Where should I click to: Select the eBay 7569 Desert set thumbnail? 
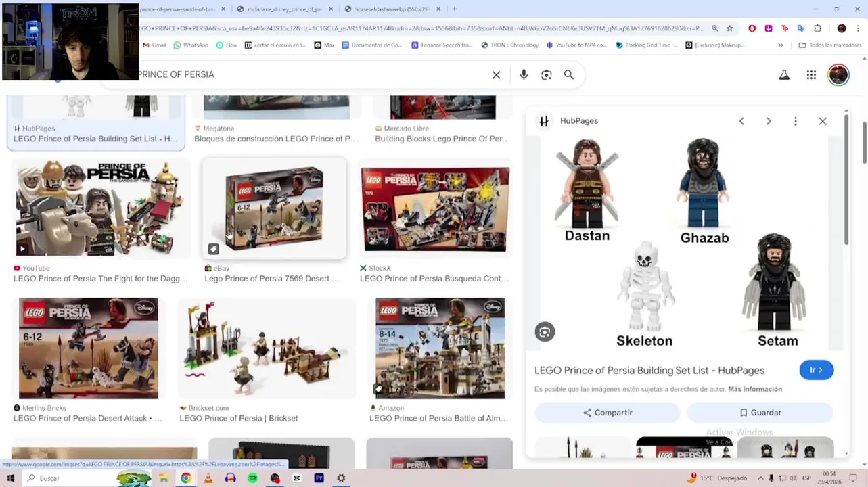[x=274, y=208]
